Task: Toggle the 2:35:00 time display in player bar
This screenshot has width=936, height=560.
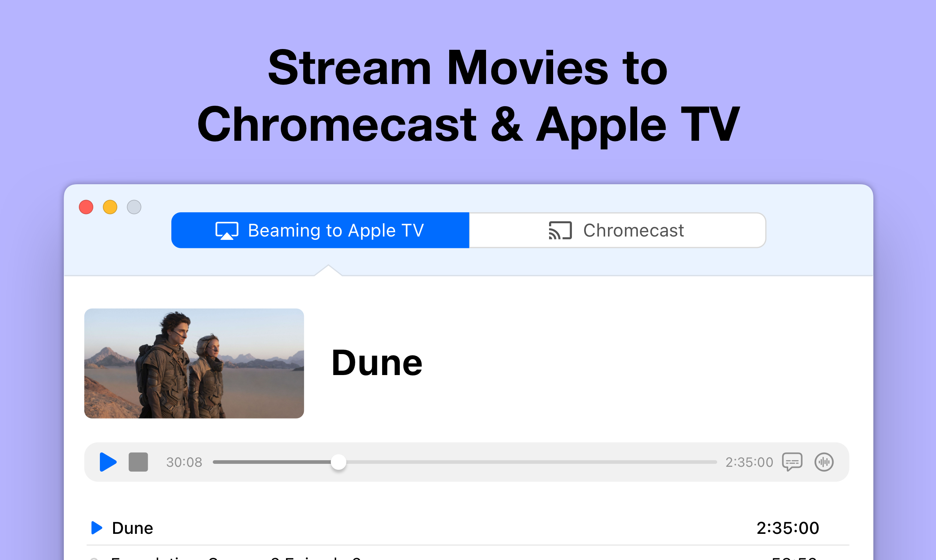Action: 749,462
